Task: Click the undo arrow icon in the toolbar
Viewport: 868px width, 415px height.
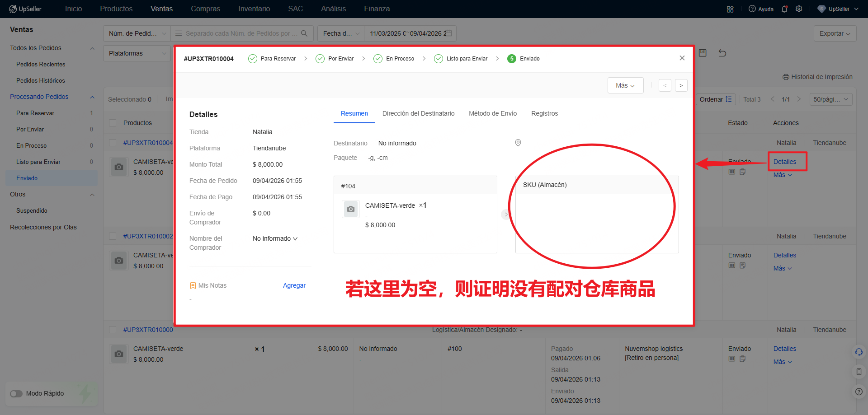Action: [722, 53]
